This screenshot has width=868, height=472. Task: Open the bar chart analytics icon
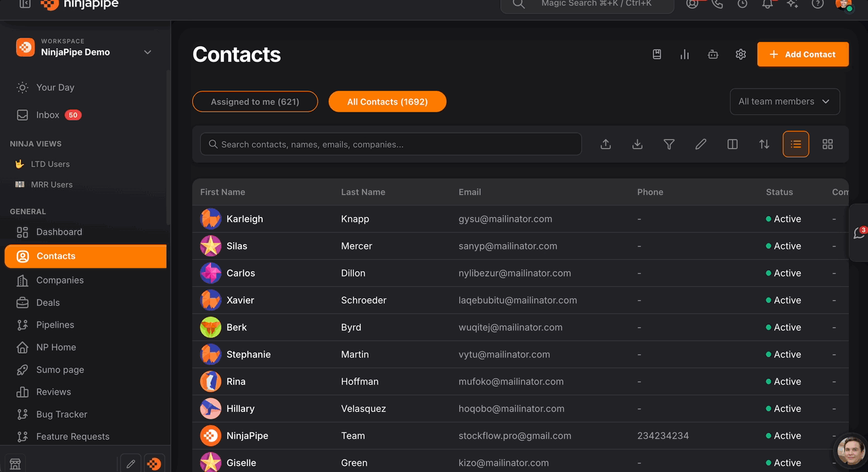pos(684,54)
